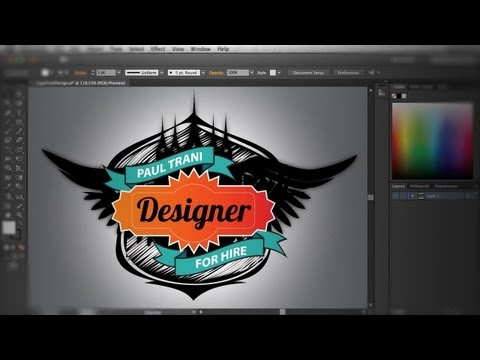Set the Color mode button under fill swatch
This screenshot has height=360, width=480.
click(x=6, y=247)
